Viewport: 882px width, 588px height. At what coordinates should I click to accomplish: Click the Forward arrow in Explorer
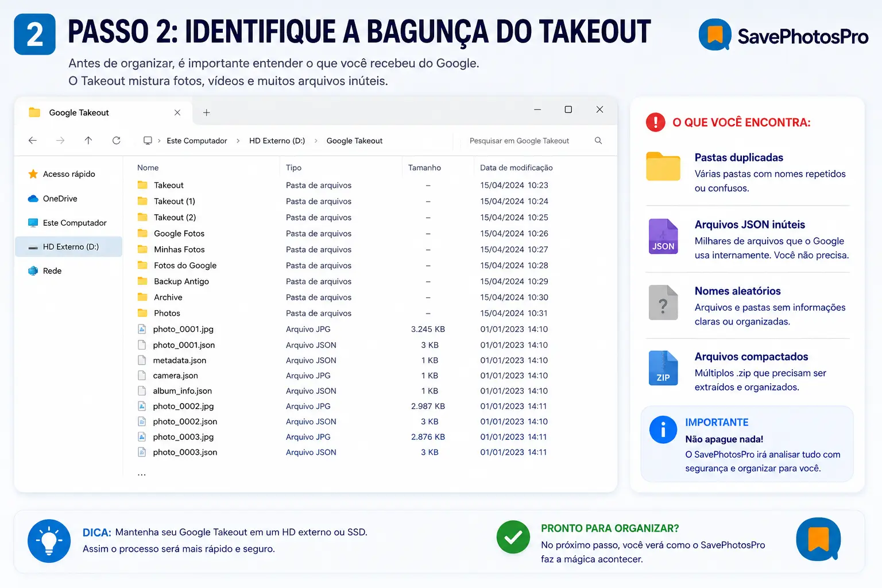click(60, 141)
